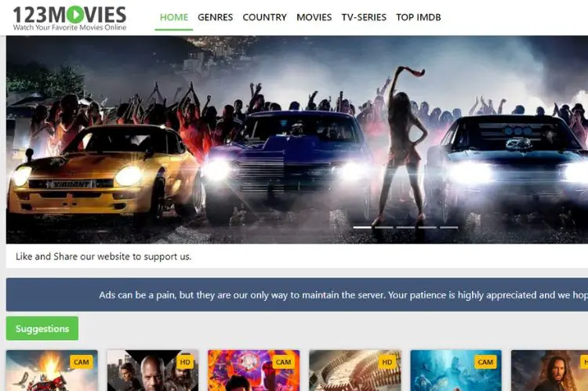The height and width of the screenshot is (391, 588).
Task: Open the fourth poster with colosseum
Action: [x=354, y=371]
